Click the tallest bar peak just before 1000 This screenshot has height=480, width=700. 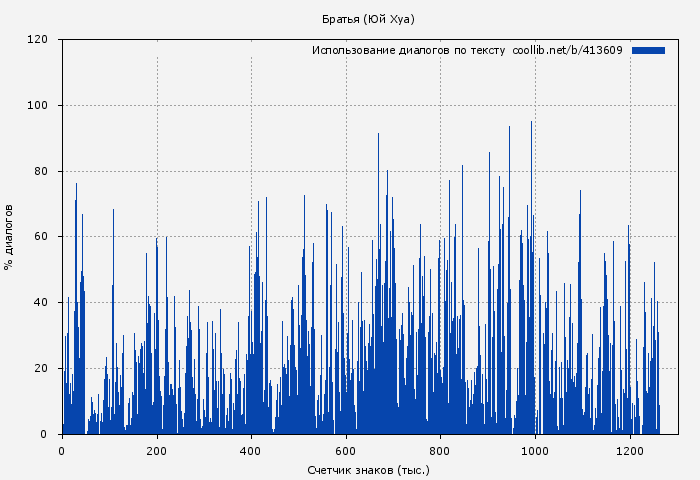point(531,124)
